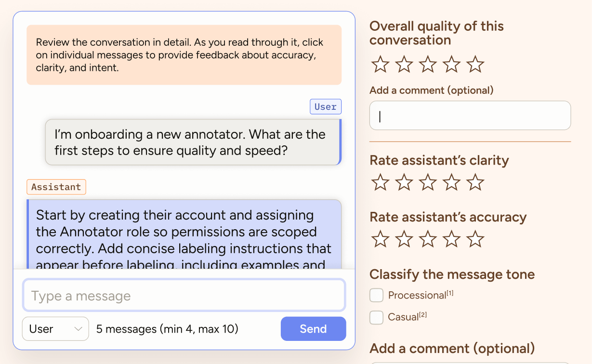This screenshot has width=592, height=364.
Task: Rate assistant's clarity four stars
Action: pyautogui.click(x=451, y=182)
